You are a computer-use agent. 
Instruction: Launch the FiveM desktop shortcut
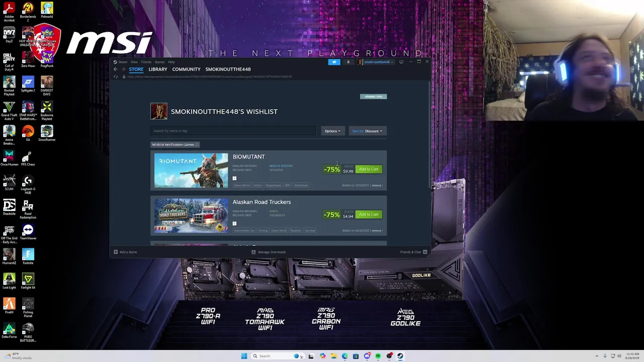tap(9, 306)
